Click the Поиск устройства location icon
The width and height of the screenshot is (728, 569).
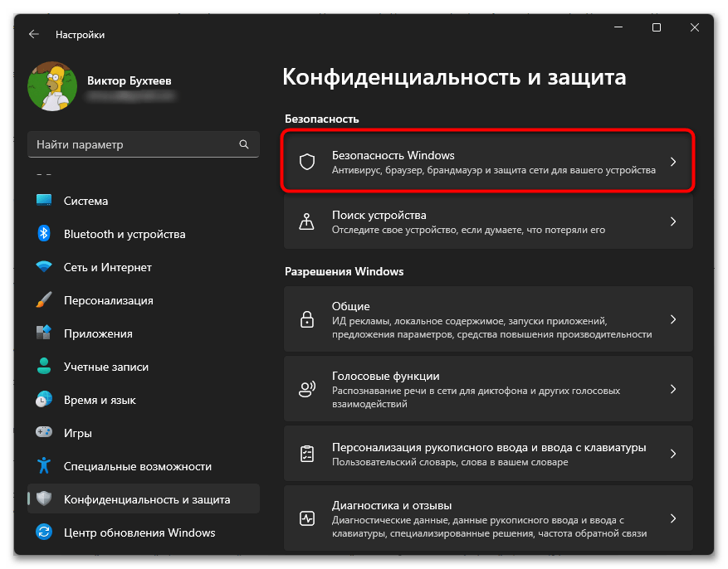307,221
